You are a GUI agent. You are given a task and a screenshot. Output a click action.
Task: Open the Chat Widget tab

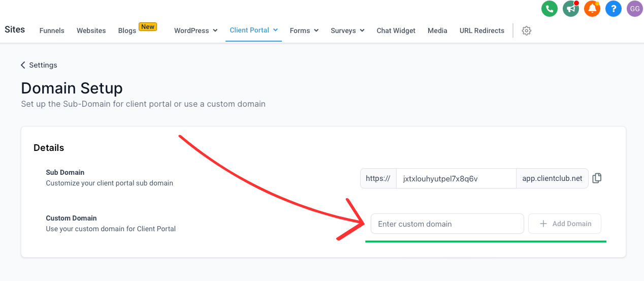(396, 30)
